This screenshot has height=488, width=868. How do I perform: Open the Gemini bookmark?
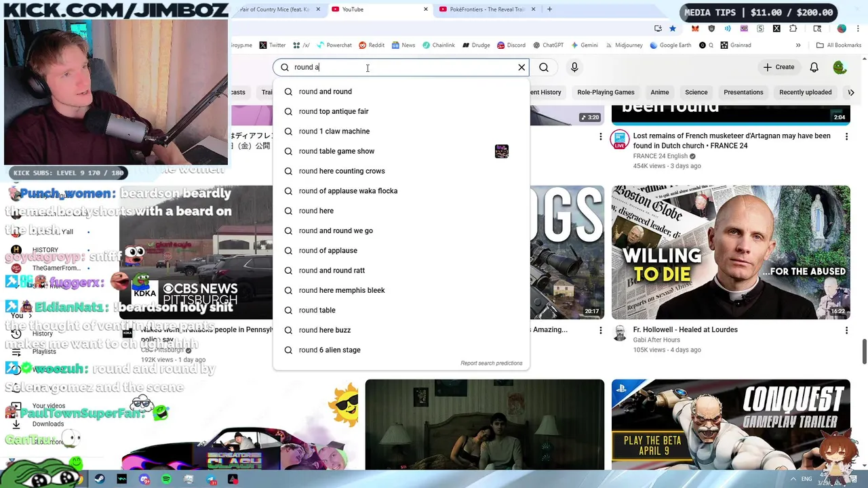coord(584,45)
